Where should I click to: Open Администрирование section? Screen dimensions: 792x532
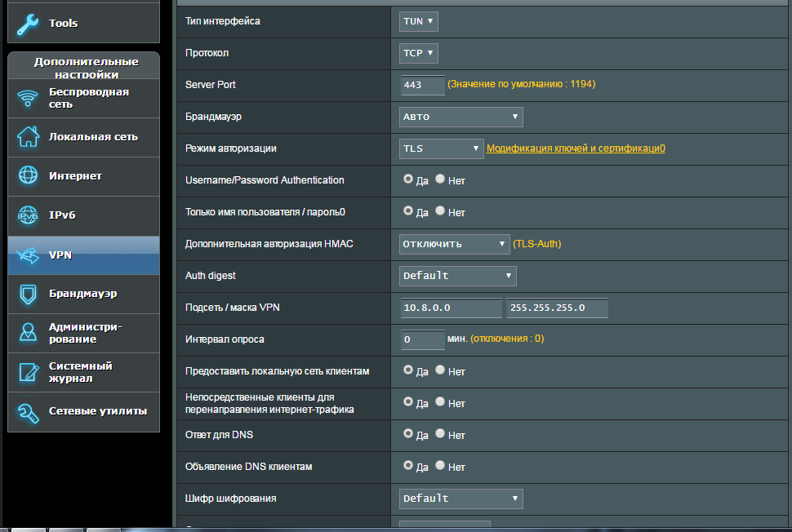click(x=84, y=333)
